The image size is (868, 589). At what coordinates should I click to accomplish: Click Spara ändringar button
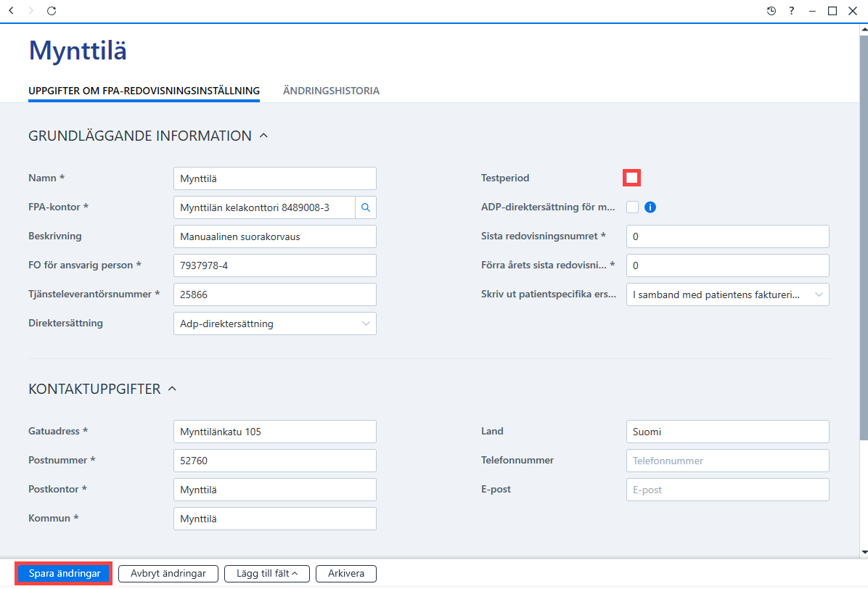64,574
